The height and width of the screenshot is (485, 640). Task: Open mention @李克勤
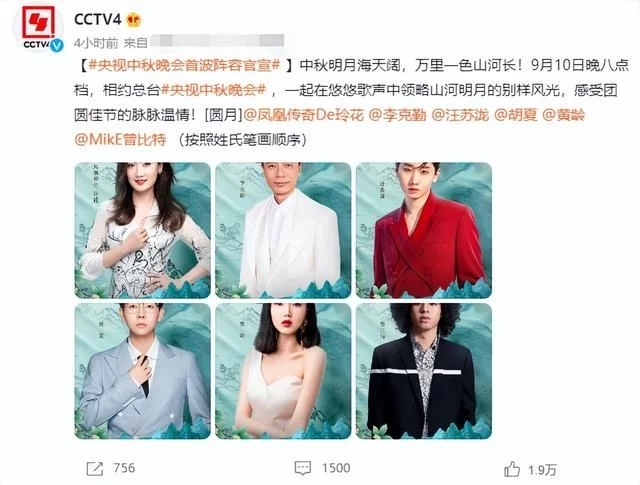tap(398, 115)
